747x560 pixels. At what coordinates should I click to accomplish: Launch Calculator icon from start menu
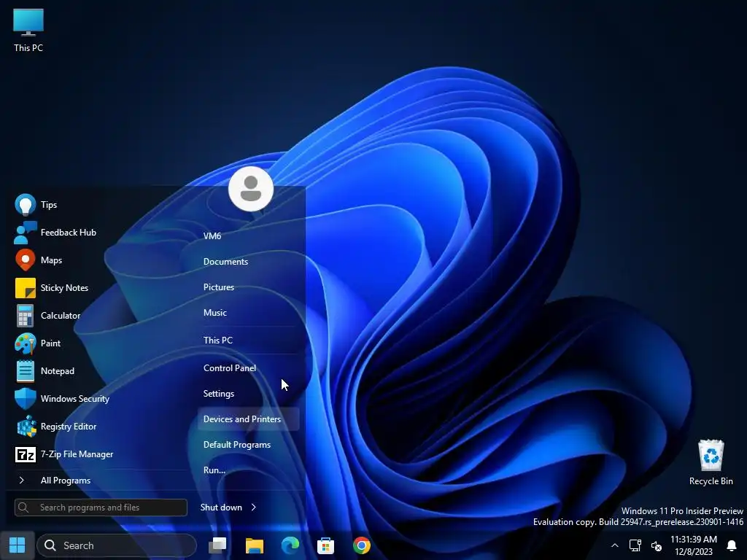coord(26,315)
